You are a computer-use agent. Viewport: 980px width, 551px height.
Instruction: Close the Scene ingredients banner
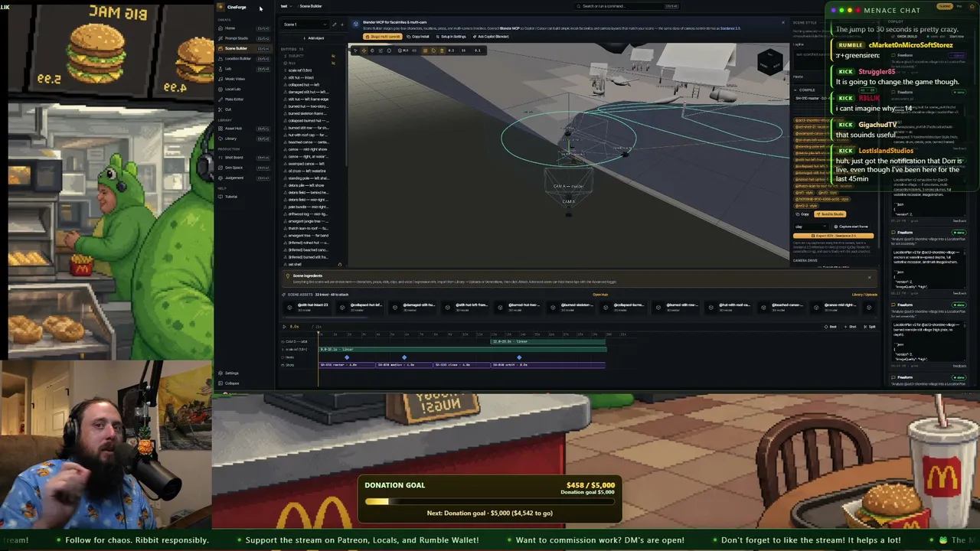click(x=869, y=277)
